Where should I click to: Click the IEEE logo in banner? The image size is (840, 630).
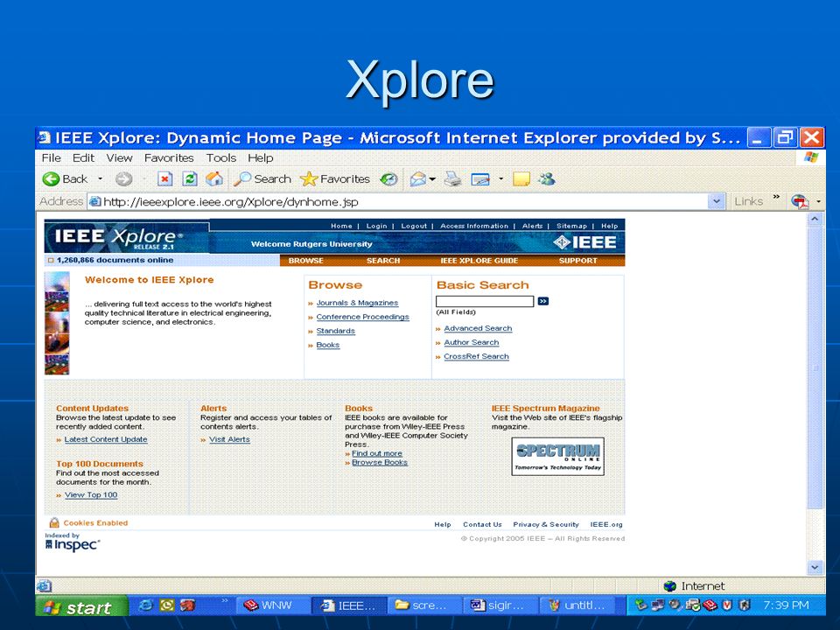coord(584,242)
